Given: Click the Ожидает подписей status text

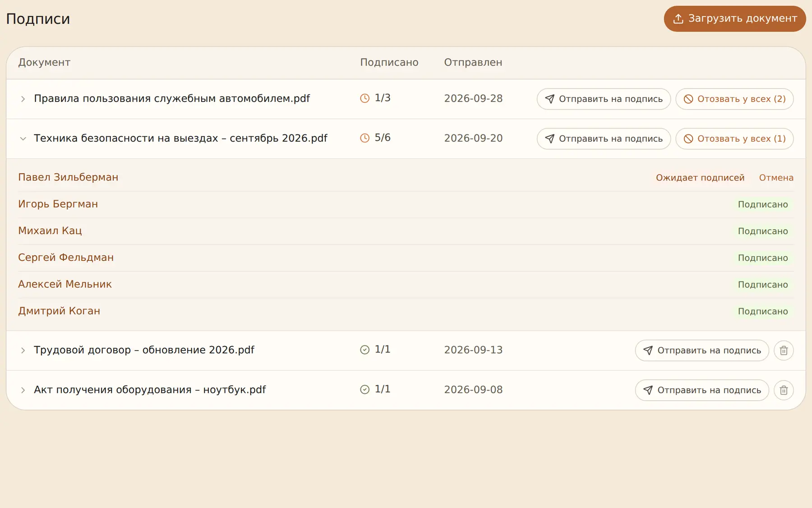Looking at the screenshot, I should (700, 178).
